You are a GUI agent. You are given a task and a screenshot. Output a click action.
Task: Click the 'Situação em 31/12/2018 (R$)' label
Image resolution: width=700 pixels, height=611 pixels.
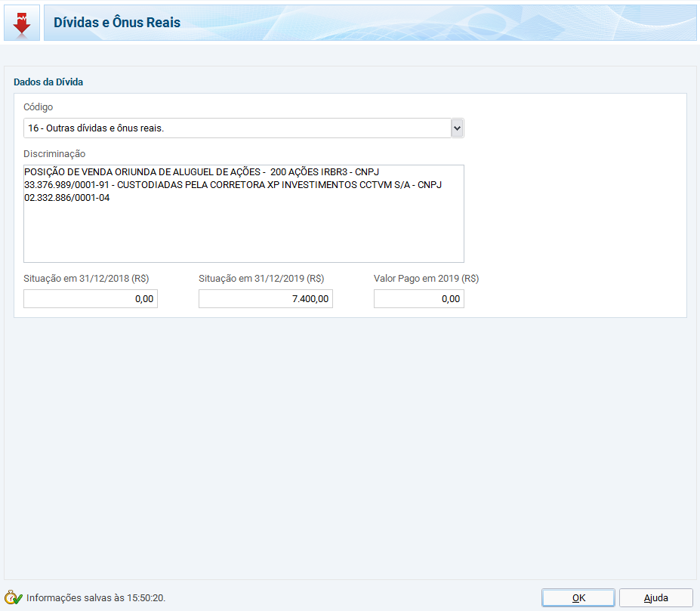click(x=86, y=278)
